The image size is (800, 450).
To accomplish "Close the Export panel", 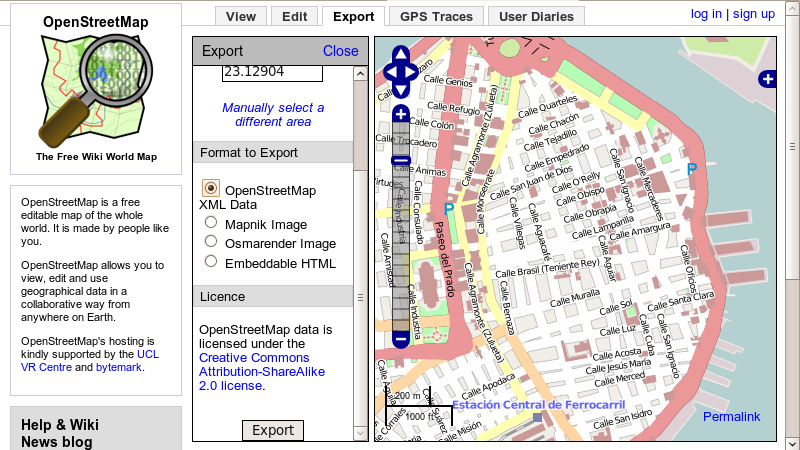I will (x=340, y=51).
